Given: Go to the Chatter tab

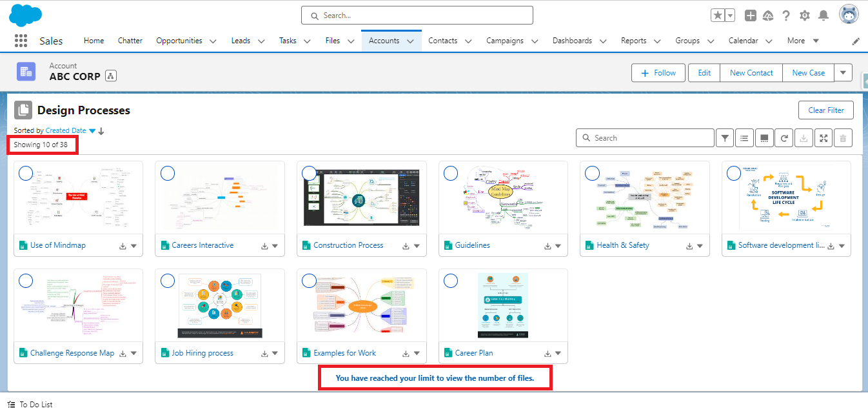Looking at the screenshot, I should pos(130,41).
